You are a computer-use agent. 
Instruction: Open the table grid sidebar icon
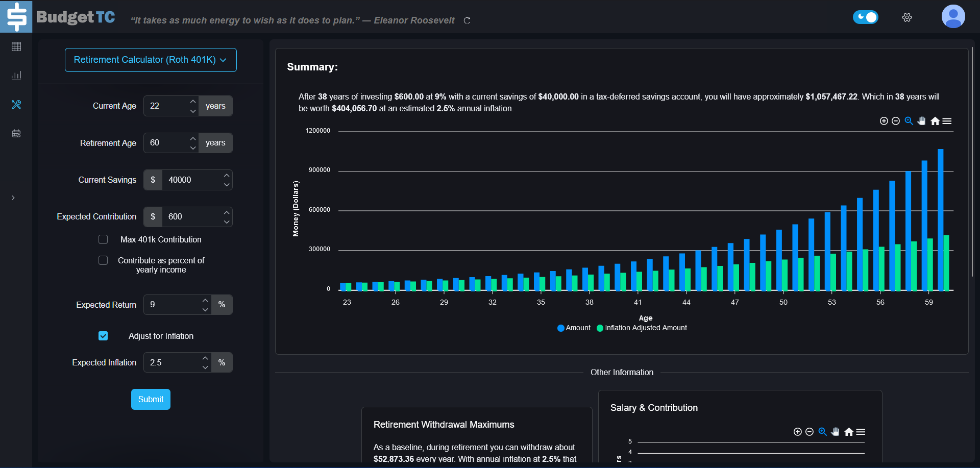(16, 46)
